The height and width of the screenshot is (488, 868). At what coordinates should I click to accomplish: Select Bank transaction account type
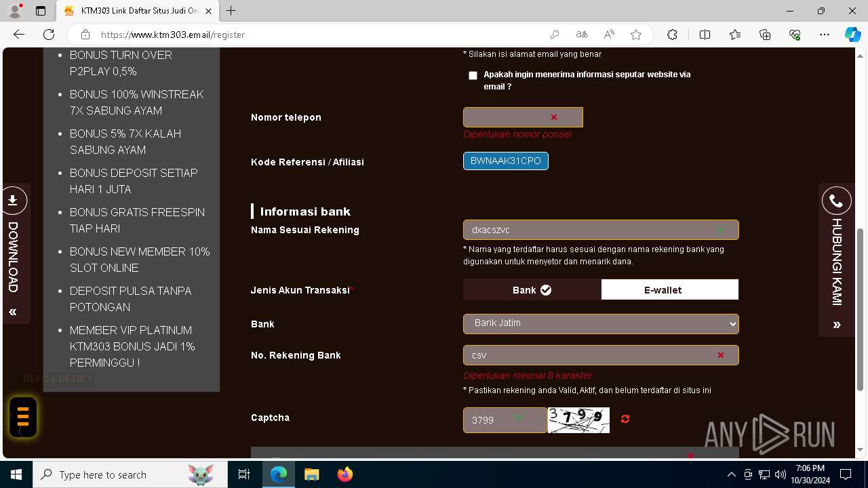532,289
